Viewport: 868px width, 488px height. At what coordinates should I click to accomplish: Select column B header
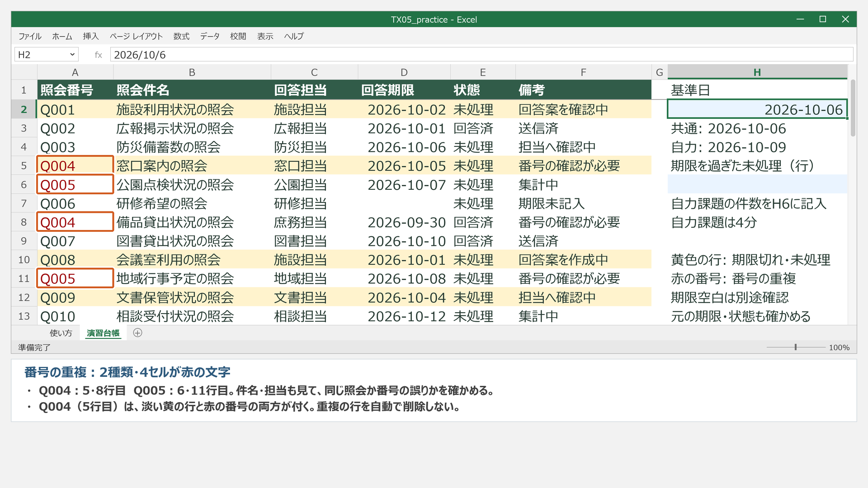coord(192,72)
